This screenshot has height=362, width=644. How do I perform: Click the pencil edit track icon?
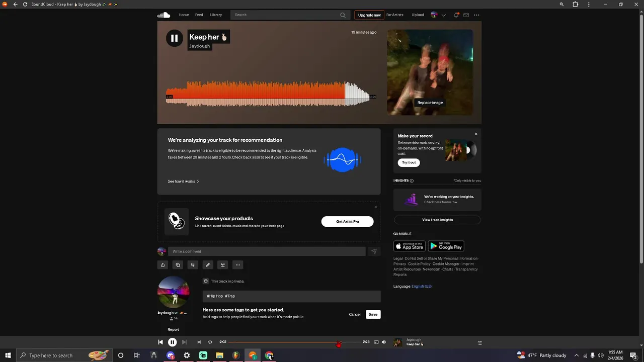(x=208, y=265)
